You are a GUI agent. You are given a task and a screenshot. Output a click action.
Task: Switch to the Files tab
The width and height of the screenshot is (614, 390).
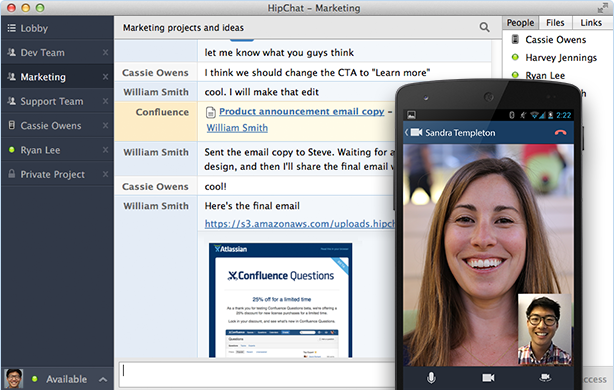pyautogui.click(x=555, y=23)
